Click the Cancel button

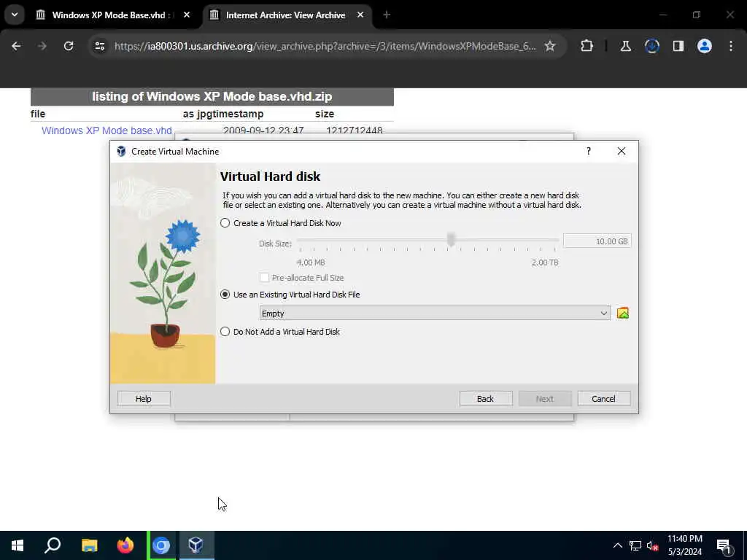(x=604, y=399)
